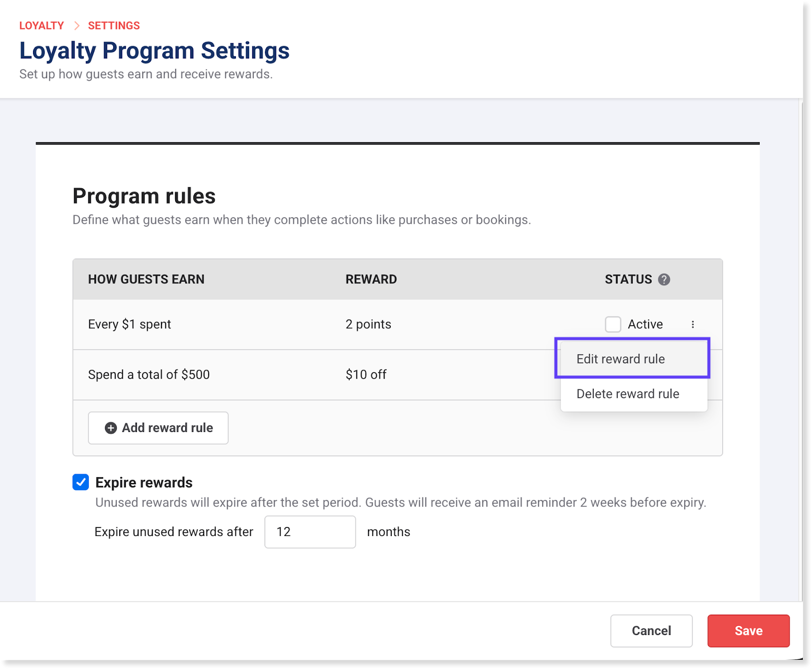
Task: Select the Spend a total of $500 row
Action: coord(149,375)
